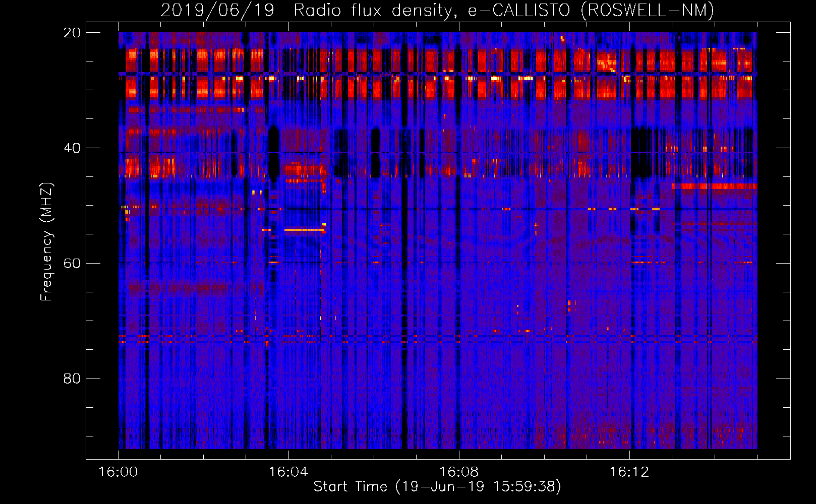Image resolution: width=816 pixels, height=504 pixels.
Task: Click the 16:00 time tick label
Action: 118,472
